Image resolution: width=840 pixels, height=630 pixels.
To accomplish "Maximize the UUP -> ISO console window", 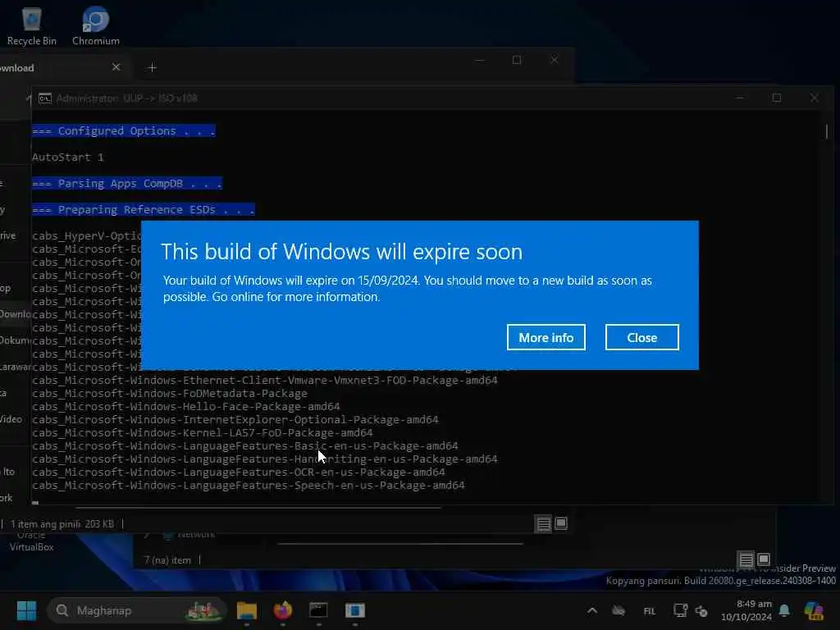I will (x=777, y=98).
